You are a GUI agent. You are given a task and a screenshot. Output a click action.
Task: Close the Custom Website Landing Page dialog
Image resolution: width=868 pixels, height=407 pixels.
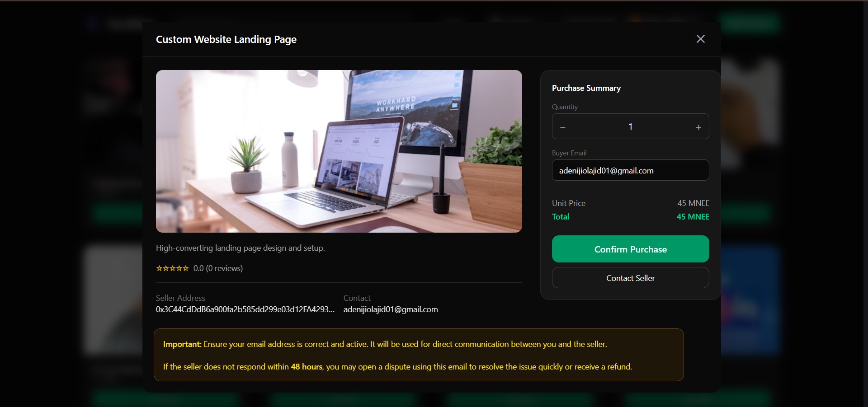pos(700,39)
